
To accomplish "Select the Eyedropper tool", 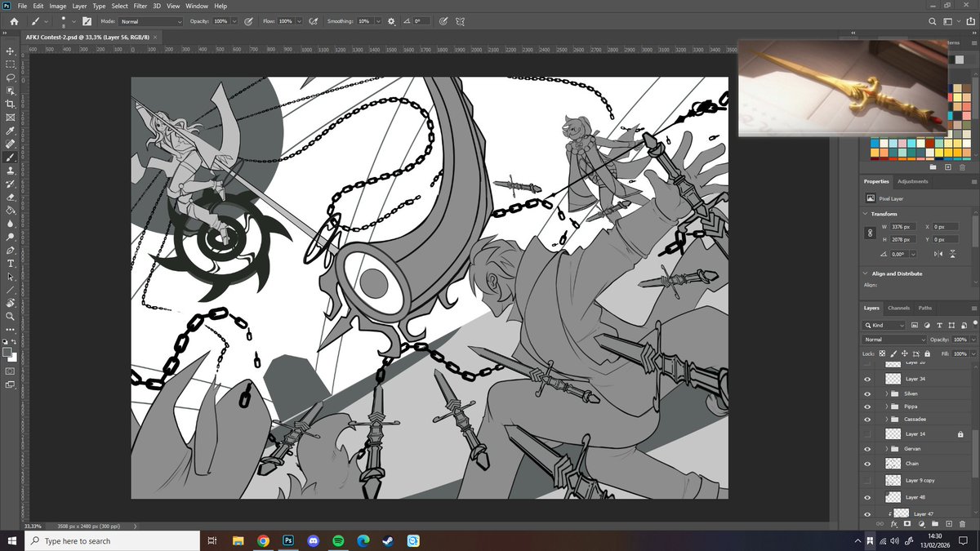I will [11, 130].
